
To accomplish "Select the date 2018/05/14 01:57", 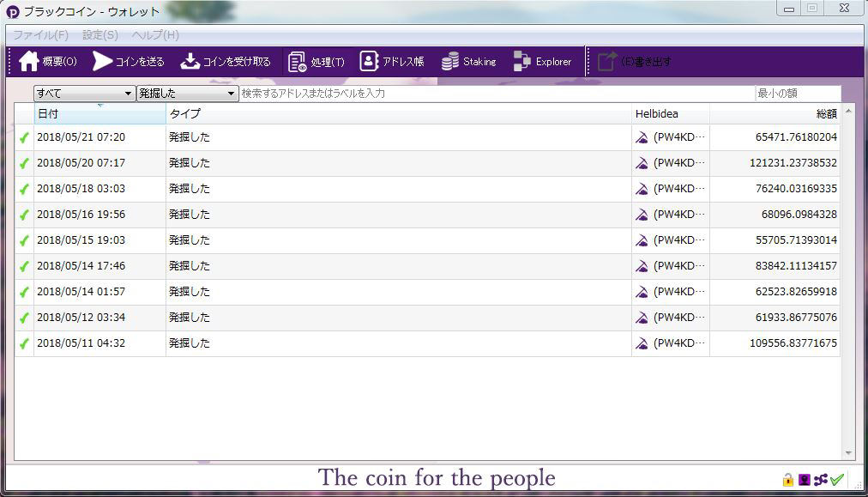I will click(x=81, y=292).
